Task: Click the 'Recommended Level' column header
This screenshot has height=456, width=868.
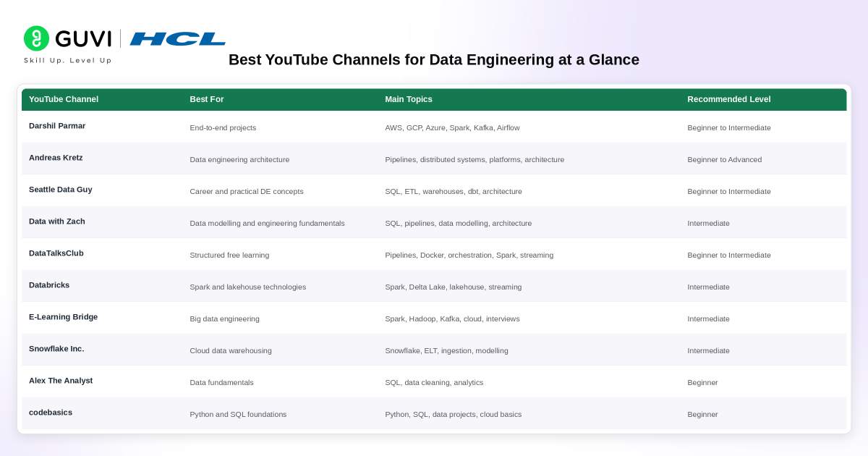Action: pos(729,99)
